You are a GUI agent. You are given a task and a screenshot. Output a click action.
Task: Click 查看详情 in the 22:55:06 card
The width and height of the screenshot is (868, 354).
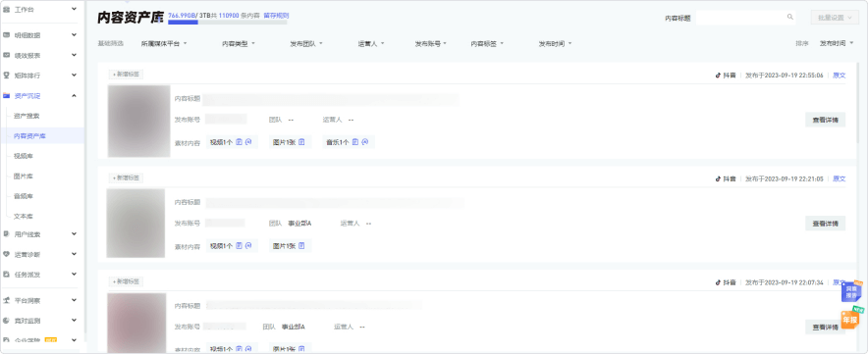click(x=825, y=120)
